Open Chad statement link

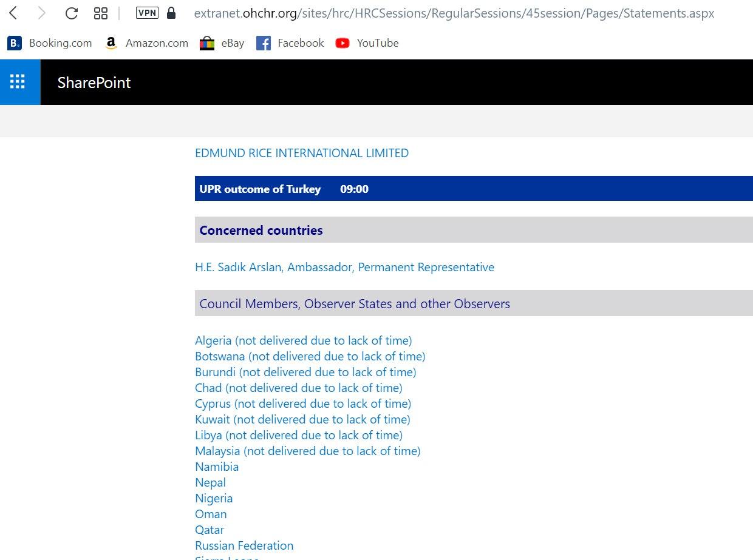298,388
